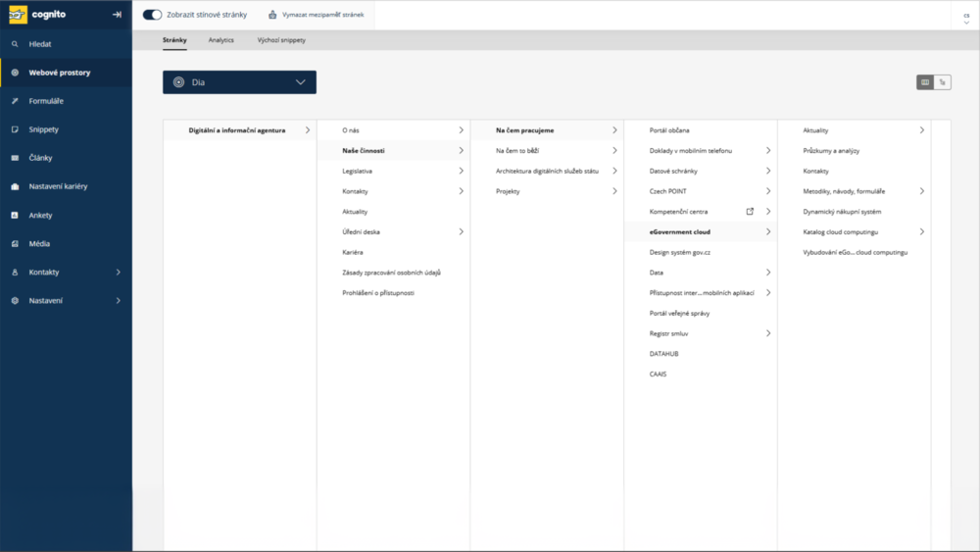Open the cs language selector
The image size is (980, 552).
pos(965,17)
